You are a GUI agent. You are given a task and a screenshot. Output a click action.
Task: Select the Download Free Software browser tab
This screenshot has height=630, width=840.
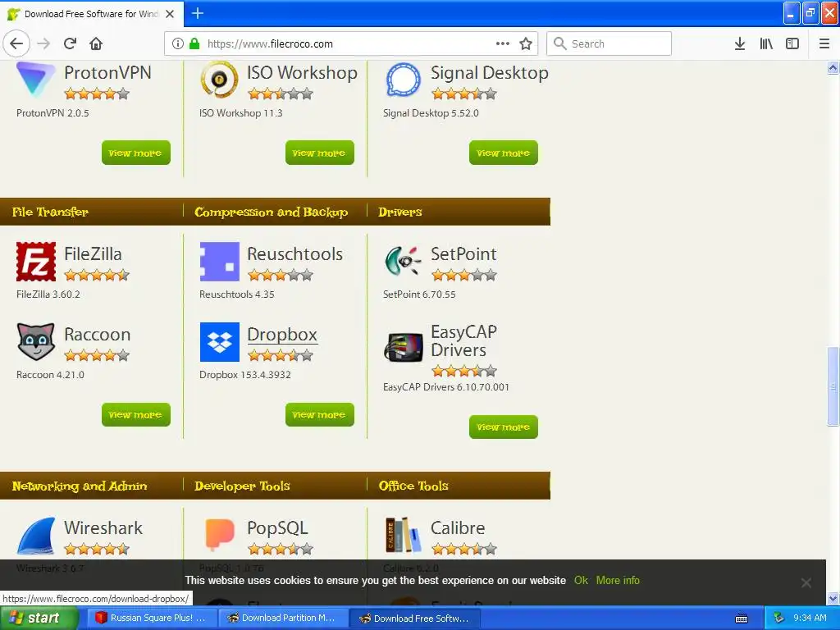coord(92,14)
